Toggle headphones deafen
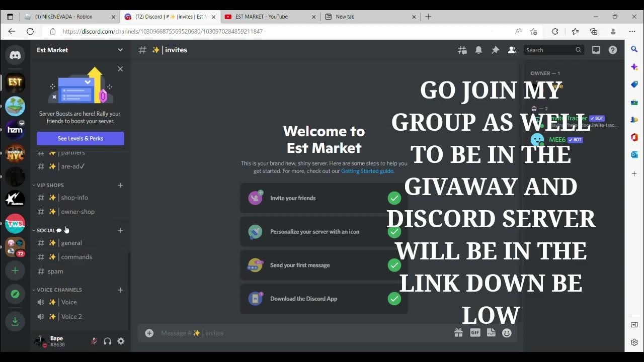The height and width of the screenshot is (362, 644). (107, 341)
